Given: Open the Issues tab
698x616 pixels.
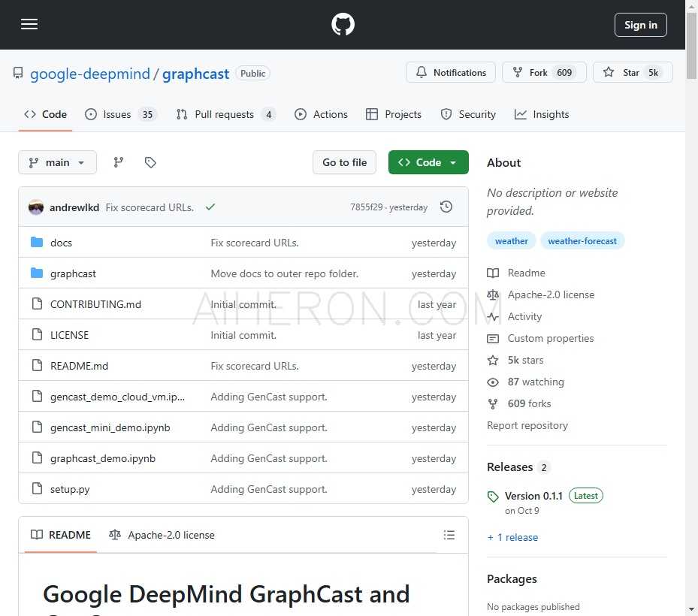Looking at the screenshot, I should pyautogui.click(x=121, y=114).
